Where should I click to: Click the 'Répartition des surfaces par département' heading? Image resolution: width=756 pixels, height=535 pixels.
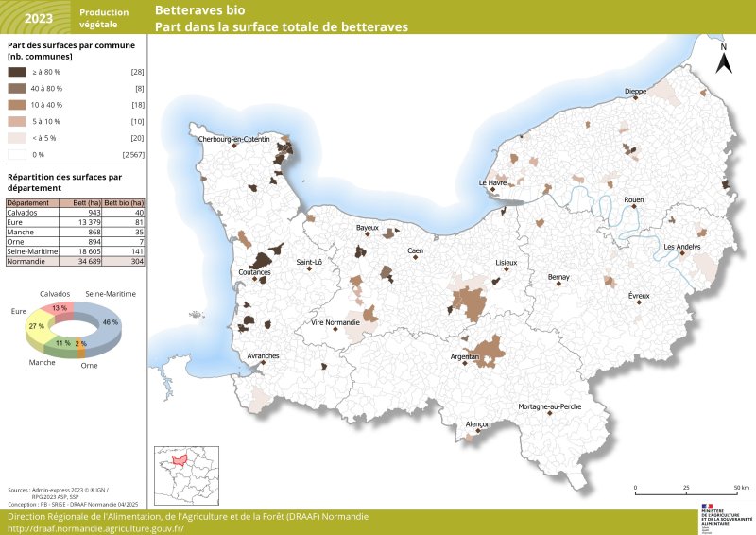[64, 182]
